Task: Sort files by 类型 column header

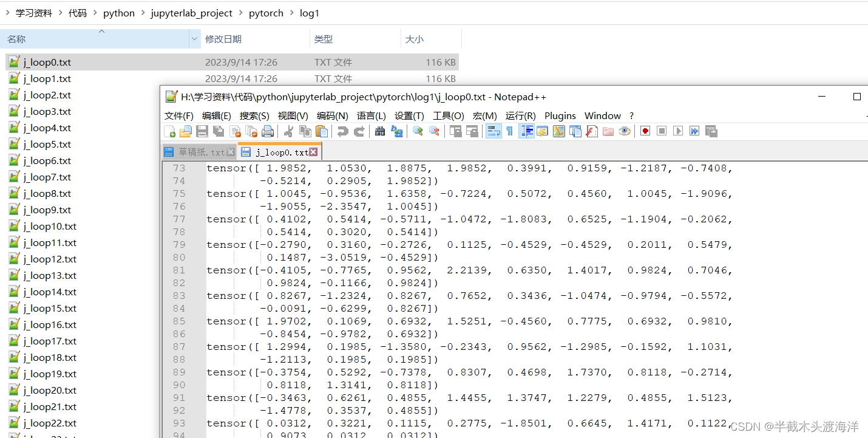Action: click(x=355, y=39)
